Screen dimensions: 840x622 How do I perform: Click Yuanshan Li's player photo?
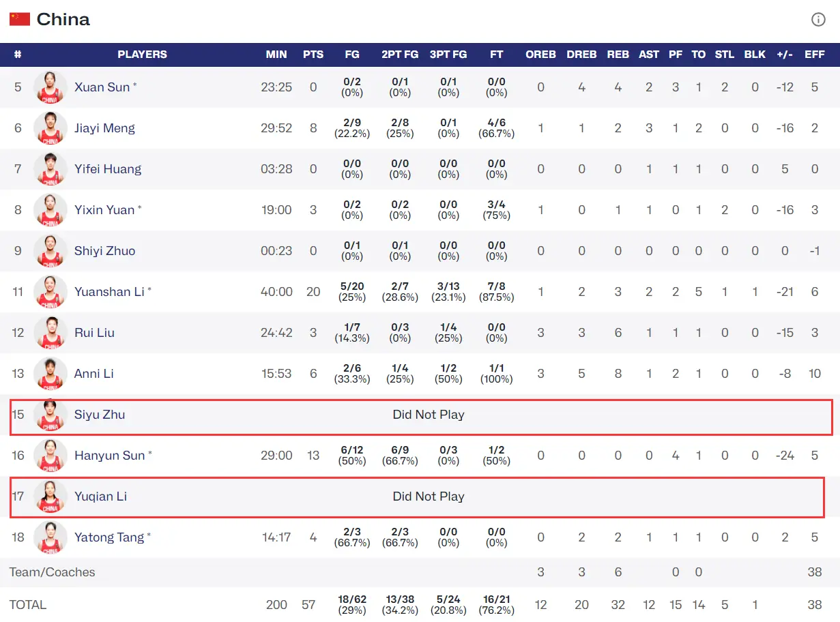(50, 292)
